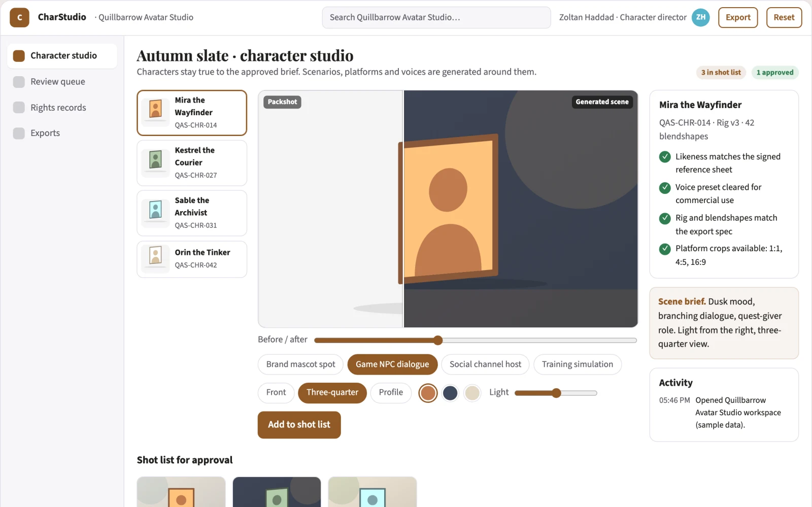The image size is (812, 507).
Task: Add the scene to the shot list
Action: (x=299, y=425)
